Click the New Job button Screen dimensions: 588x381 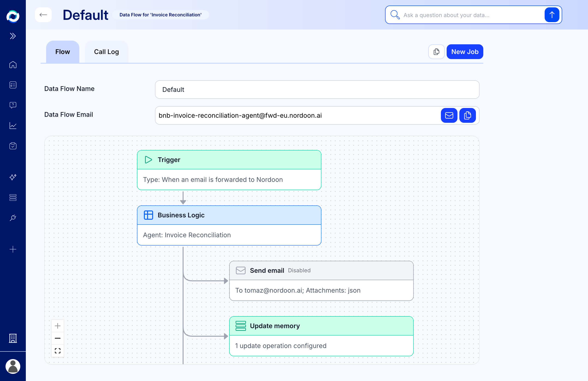point(464,52)
